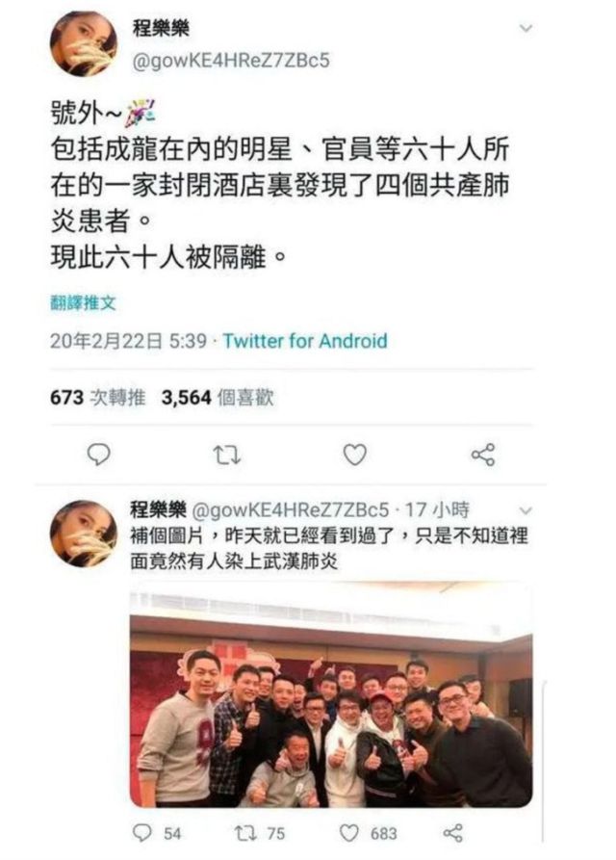Like the main tweet with the heart icon
The height and width of the screenshot is (860, 616).
coord(354,455)
